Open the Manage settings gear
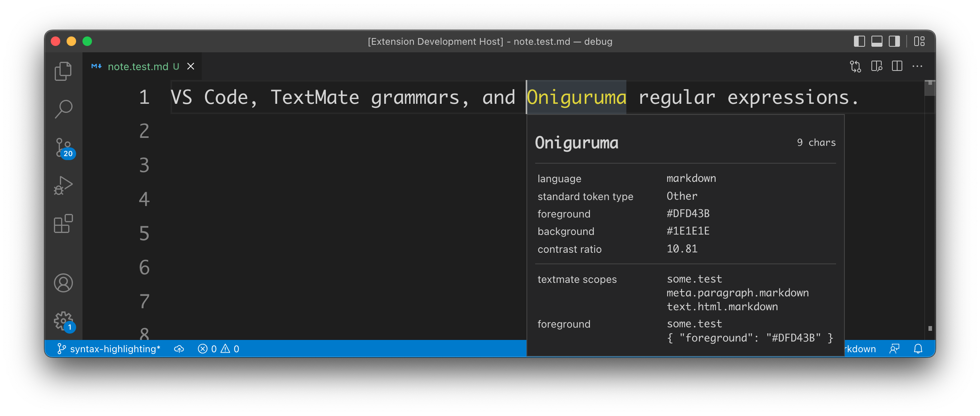980x416 pixels. point(64,322)
